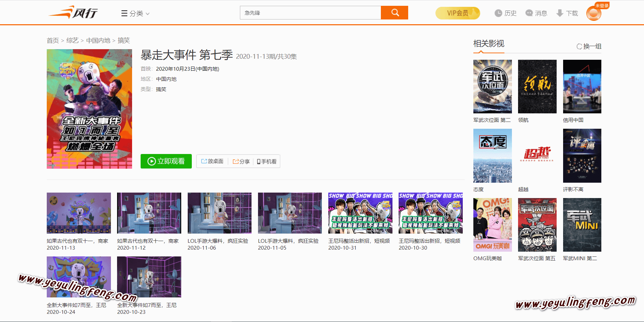The height and width of the screenshot is (322, 644).
Task: Click the premiere date 2020年10月23日(中国内地)
Action: click(188, 69)
